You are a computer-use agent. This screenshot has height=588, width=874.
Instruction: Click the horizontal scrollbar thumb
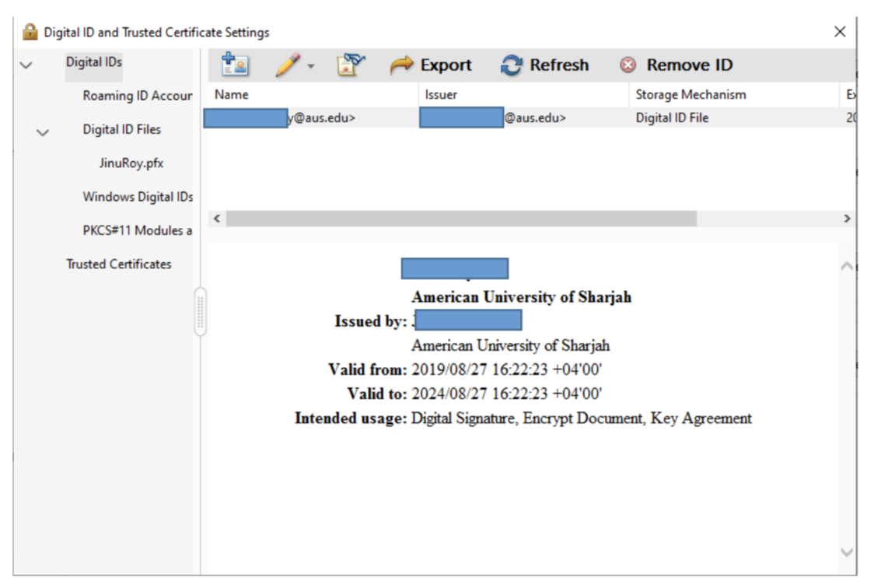tap(462, 219)
